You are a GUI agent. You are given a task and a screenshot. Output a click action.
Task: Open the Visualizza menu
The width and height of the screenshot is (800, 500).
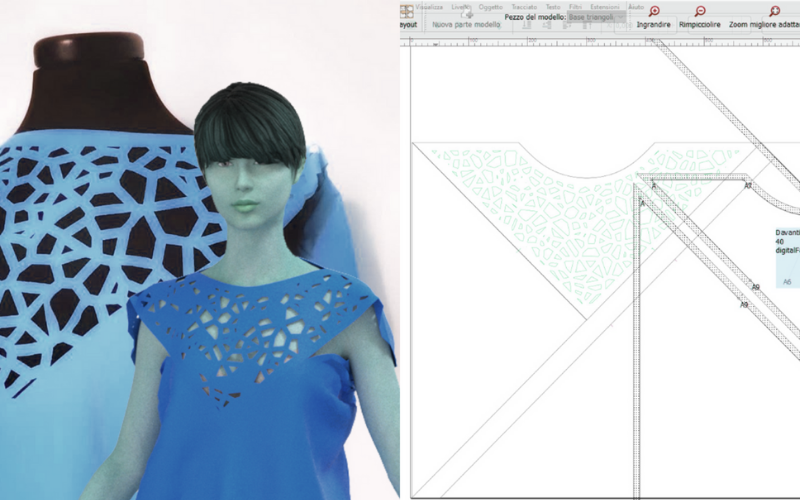point(430,6)
